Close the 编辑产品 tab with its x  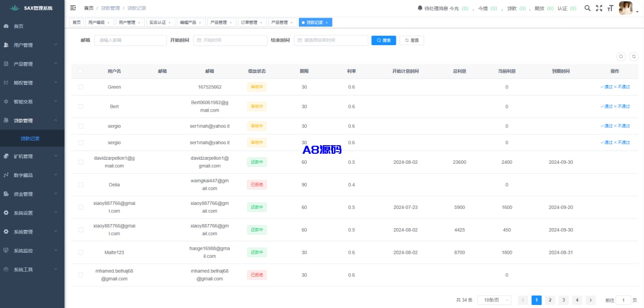200,23
